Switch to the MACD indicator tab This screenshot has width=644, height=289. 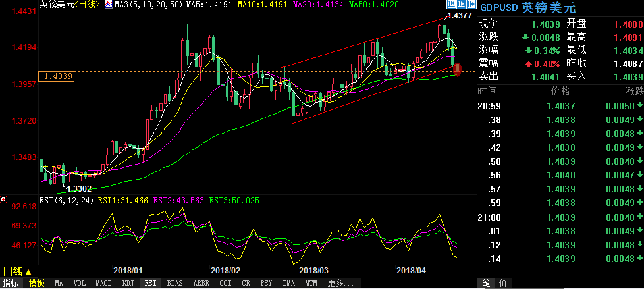pyautogui.click(x=103, y=283)
